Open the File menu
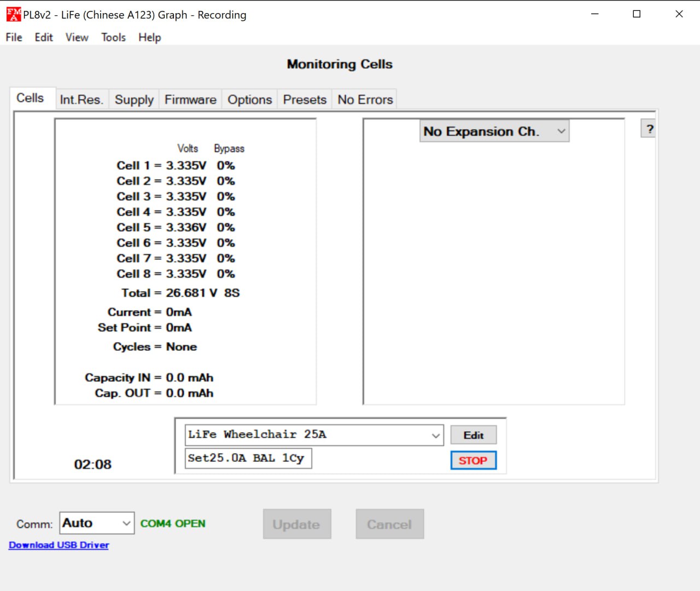Image resolution: width=700 pixels, height=591 pixels. 14,37
